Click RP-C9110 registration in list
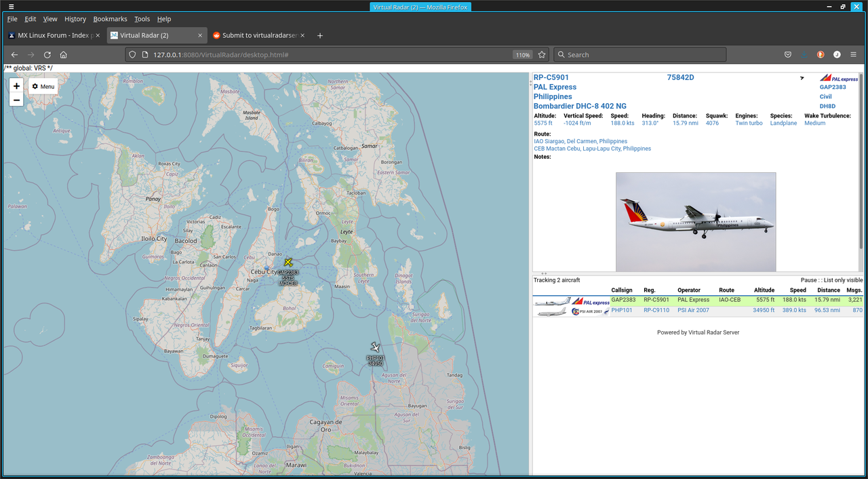The height and width of the screenshot is (479, 868). [x=656, y=310]
